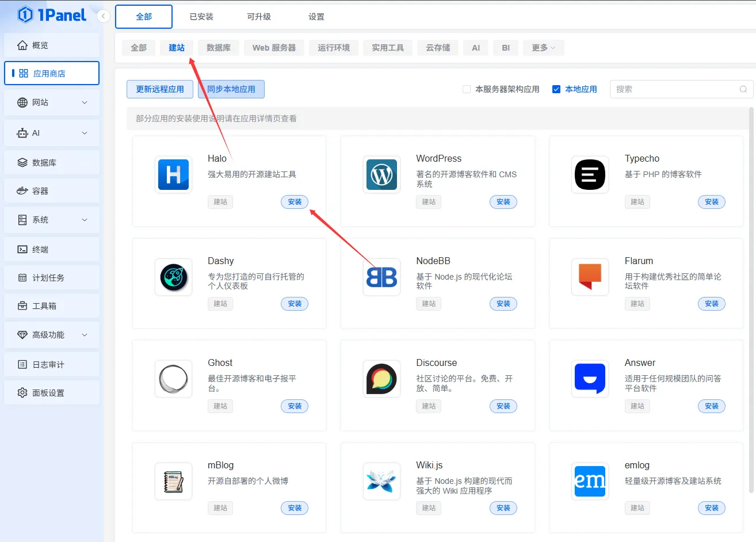Collapse sidebar with the arrow icon
This screenshot has width=756, height=542.
[103, 16]
